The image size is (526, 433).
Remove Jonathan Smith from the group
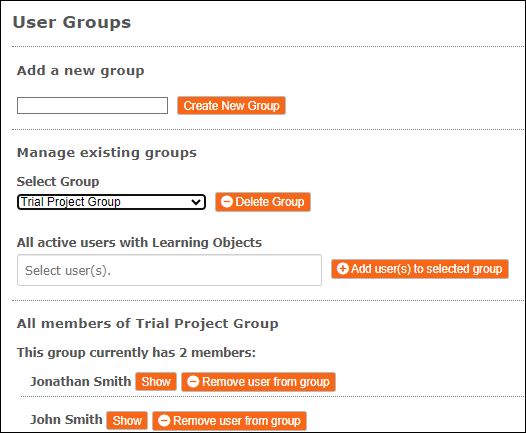pos(259,382)
